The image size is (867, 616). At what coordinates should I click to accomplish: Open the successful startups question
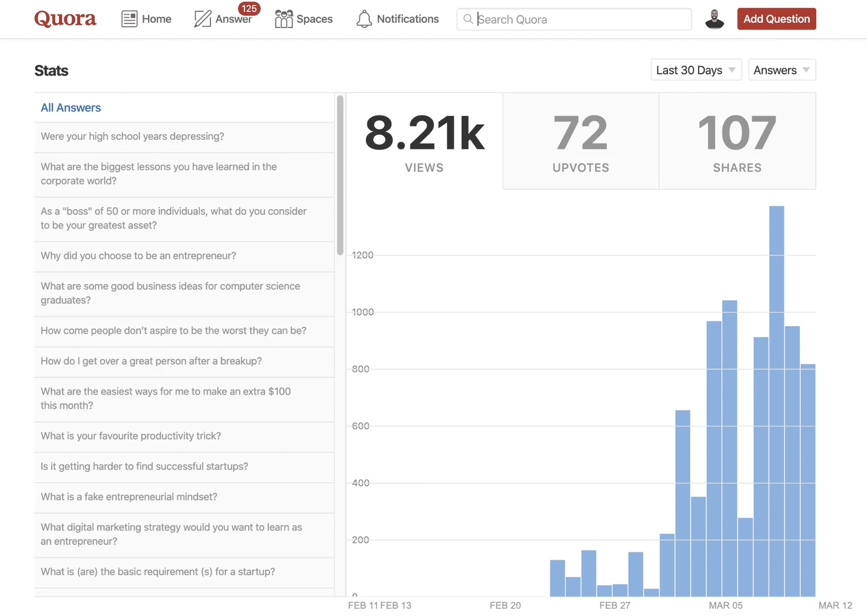pyautogui.click(x=184, y=466)
